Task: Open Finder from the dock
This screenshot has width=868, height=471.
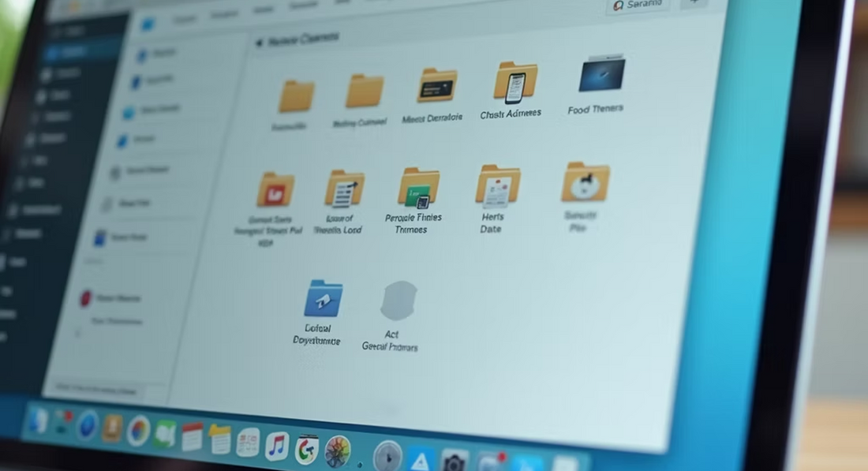Action: (37, 422)
